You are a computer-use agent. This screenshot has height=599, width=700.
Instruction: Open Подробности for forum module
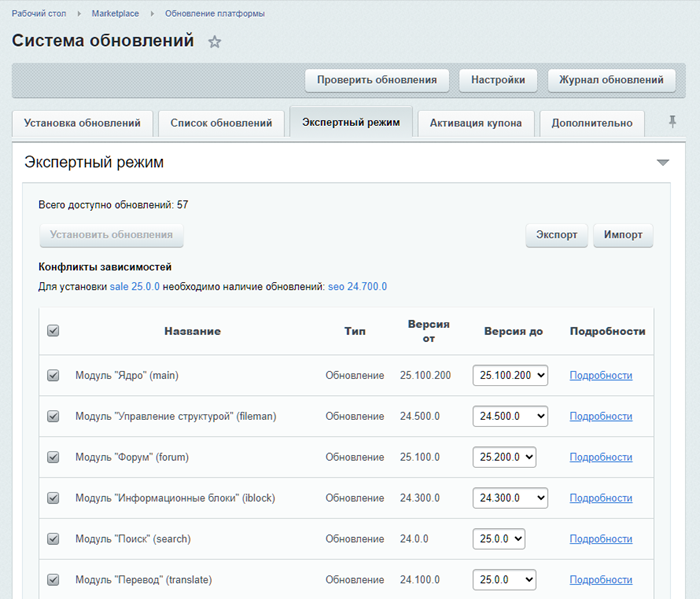(x=601, y=458)
